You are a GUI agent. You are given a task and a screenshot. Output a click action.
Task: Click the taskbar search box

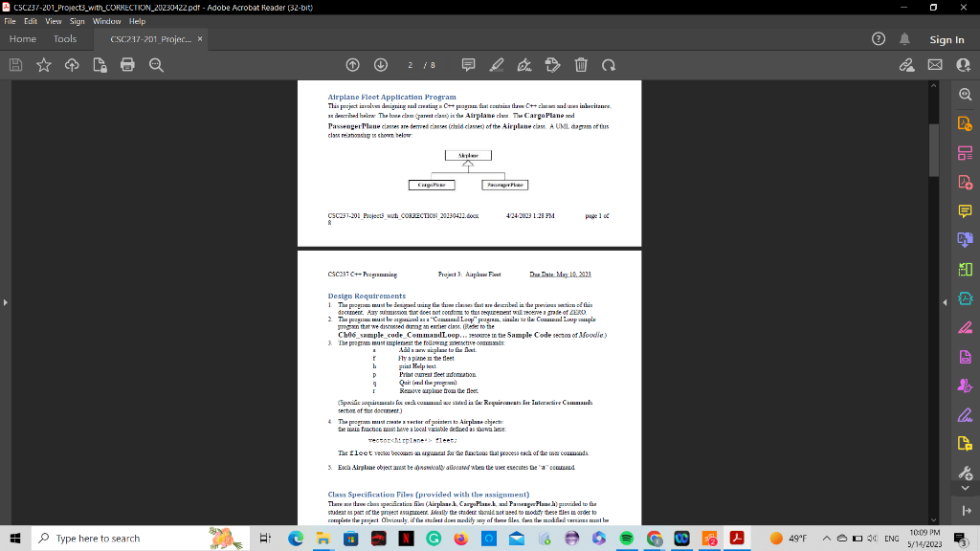pos(141,538)
